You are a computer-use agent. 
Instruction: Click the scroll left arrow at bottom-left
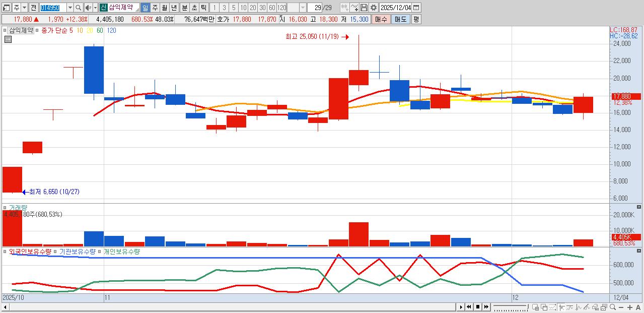pos(6,307)
